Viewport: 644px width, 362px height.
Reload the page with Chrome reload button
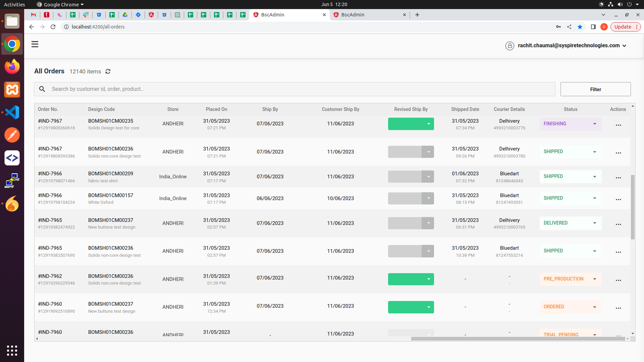point(53,27)
